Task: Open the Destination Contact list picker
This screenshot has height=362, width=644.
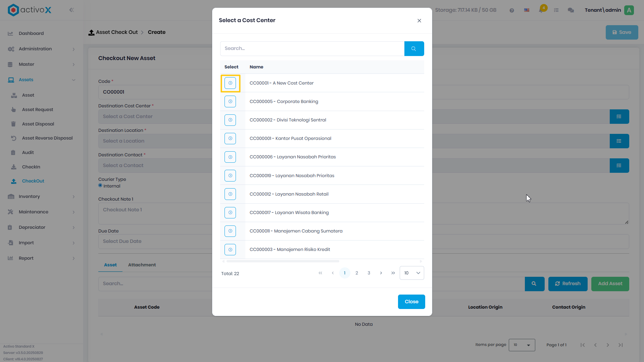Action: pos(619,166)
